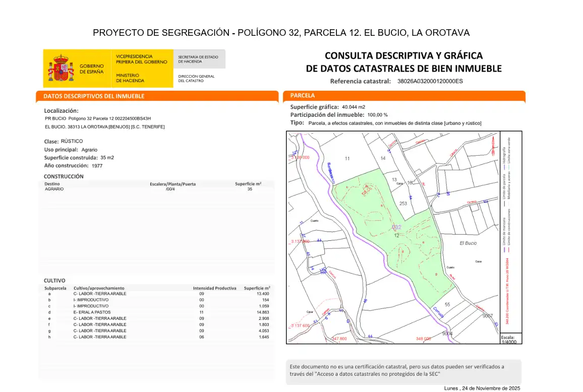Click 'E- ERIAL A PASTOS' in row d

(92, 312)
